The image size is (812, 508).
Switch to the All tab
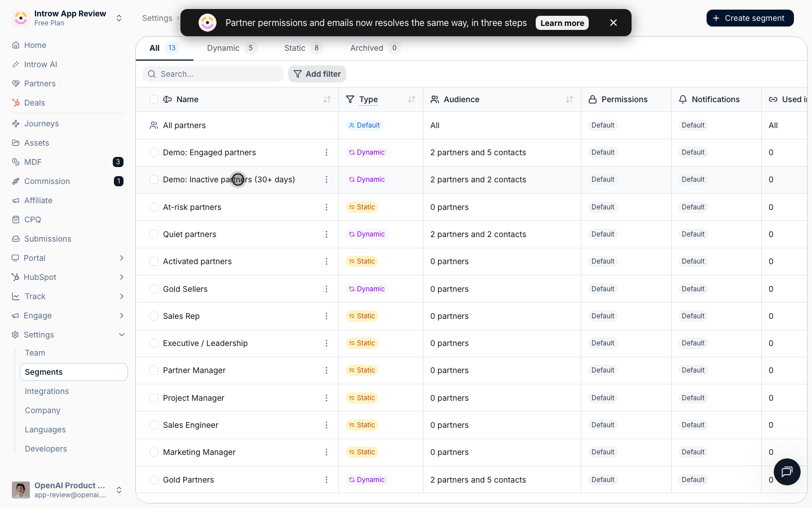(164, 48)
